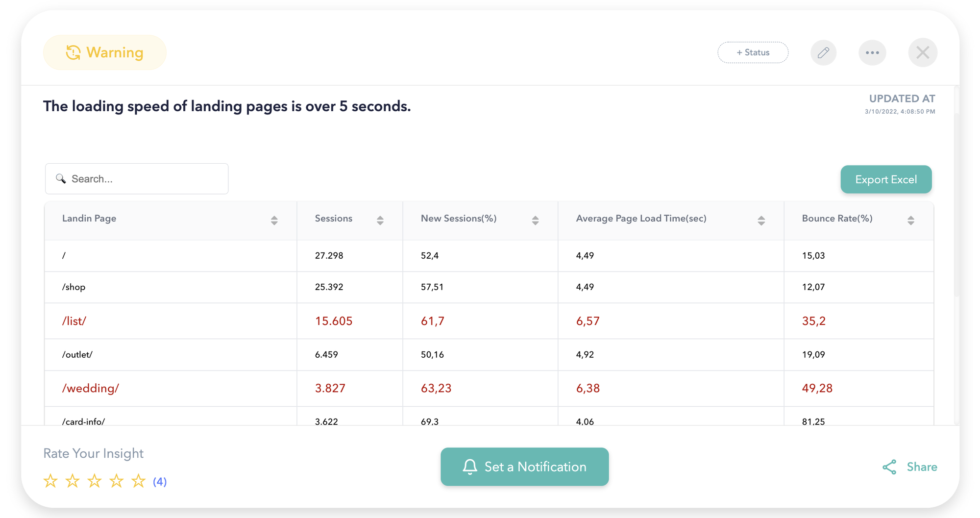The image size is (980, 518).
Task: Sort by Bounce Rate(%) column
Action: pos(910,221)
